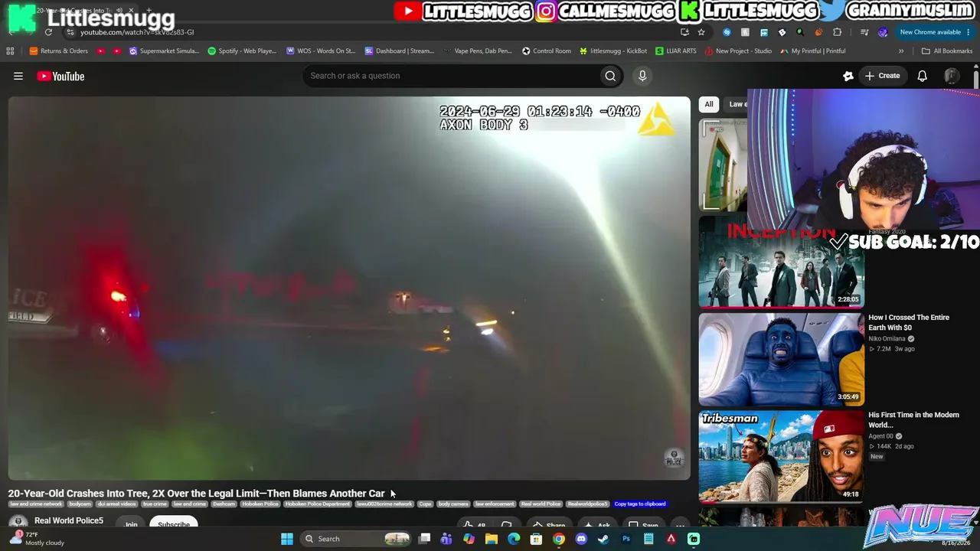980x551 pixels.
Task: Open the New Project - Studio bookmark
Action: pos(738,51)
